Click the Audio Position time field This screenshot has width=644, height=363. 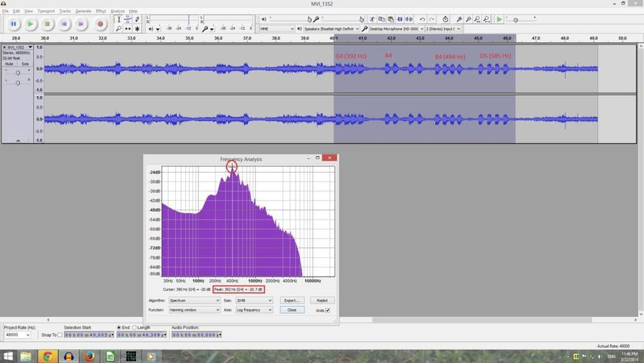click(x=196, y=335)
